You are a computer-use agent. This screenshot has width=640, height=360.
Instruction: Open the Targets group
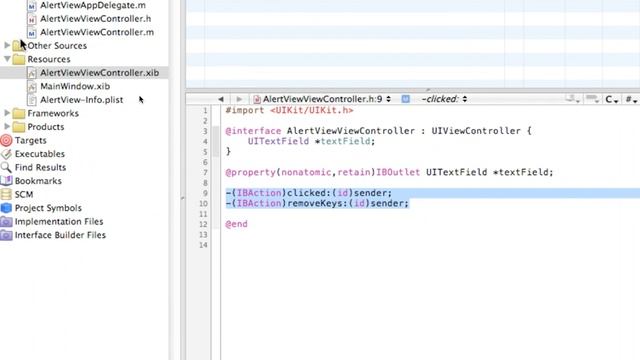click(x=31, y=140)
